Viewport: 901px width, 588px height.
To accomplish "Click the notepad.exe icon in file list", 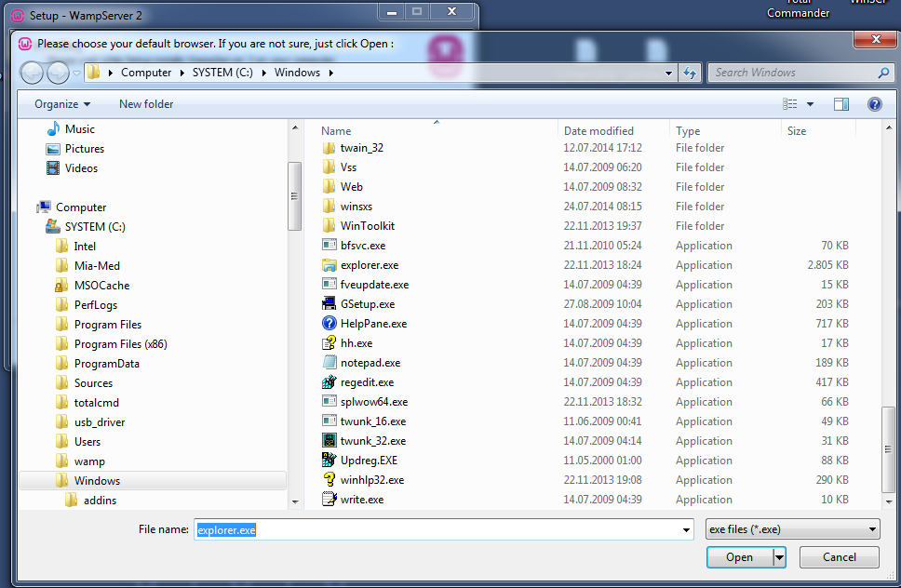I will coord(329,363).
